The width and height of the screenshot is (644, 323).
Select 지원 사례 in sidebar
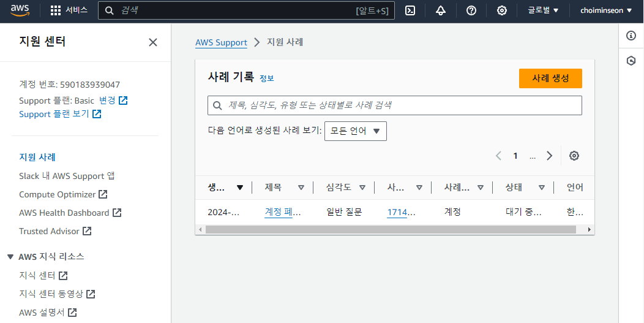37,157
